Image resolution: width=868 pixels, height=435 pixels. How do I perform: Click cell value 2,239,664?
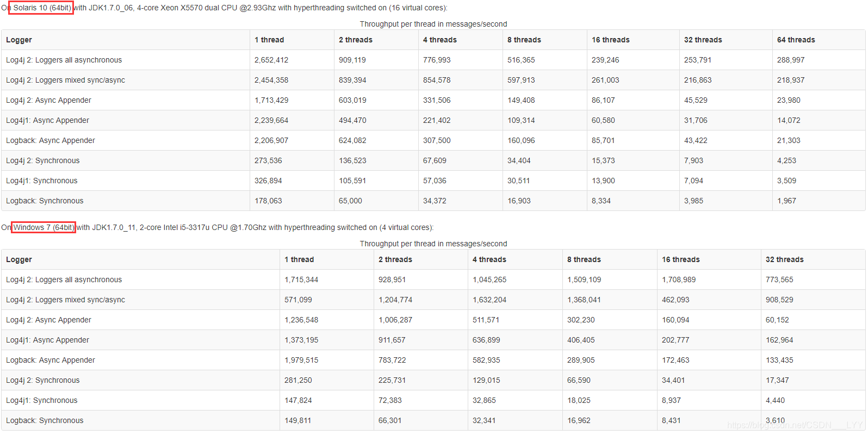pyautogui.click(x=271, y=120)
